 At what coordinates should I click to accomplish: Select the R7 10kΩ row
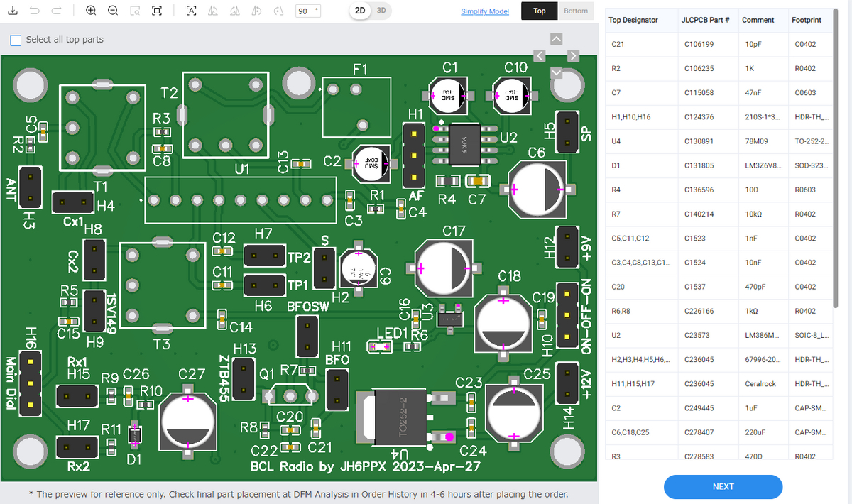click(x=719, y=214)
